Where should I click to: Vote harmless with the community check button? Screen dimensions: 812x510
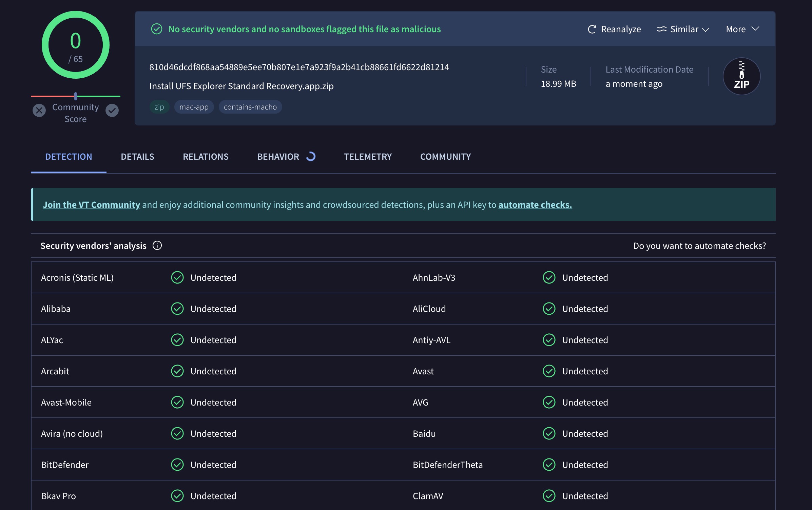pos(112,110)
